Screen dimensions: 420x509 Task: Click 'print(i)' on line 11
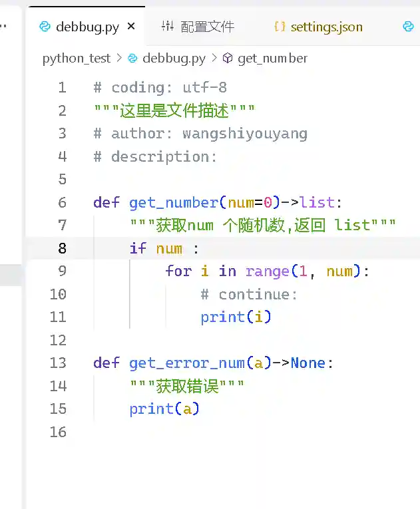(236, 317)
